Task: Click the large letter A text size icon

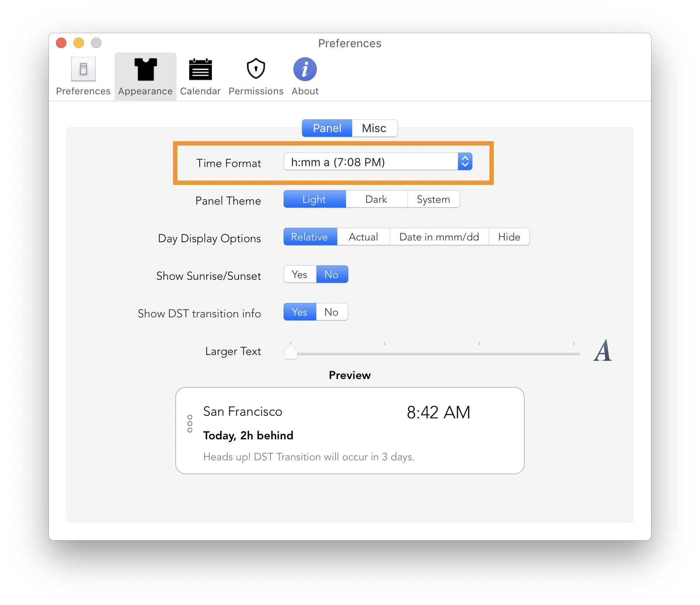Action: point(603,351)
